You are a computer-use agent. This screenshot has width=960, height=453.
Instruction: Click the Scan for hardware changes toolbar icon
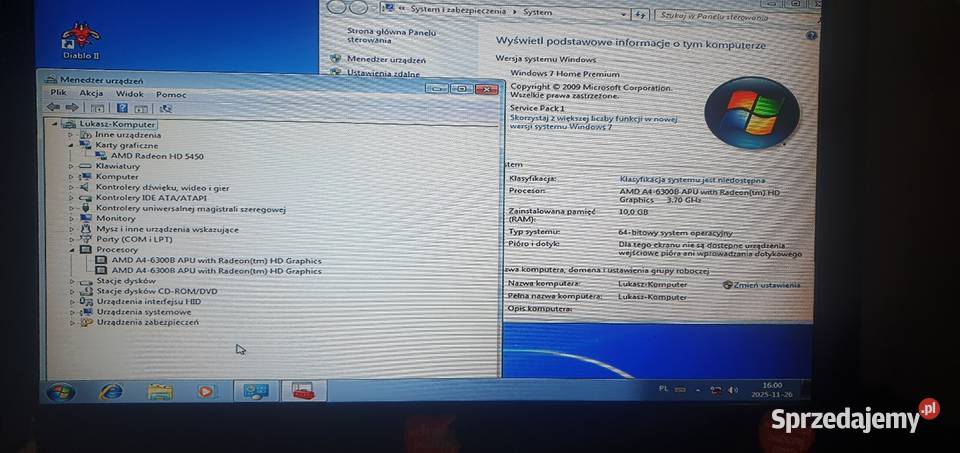(165, 108)
